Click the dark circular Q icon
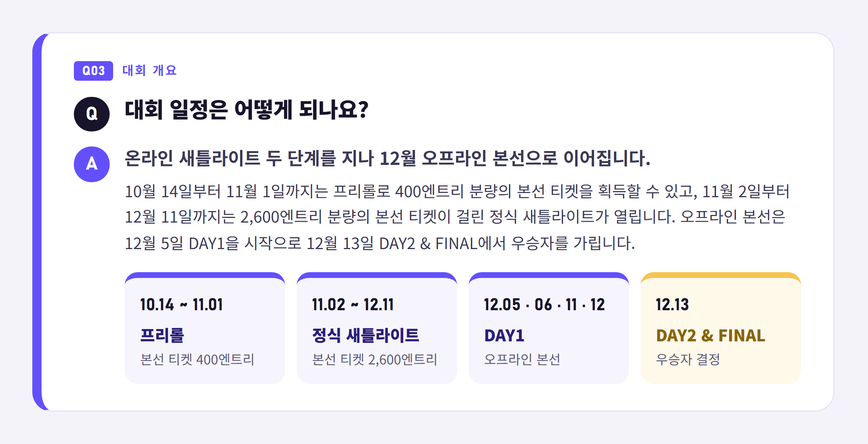This screenshot has width=868, height=444. 92,114
